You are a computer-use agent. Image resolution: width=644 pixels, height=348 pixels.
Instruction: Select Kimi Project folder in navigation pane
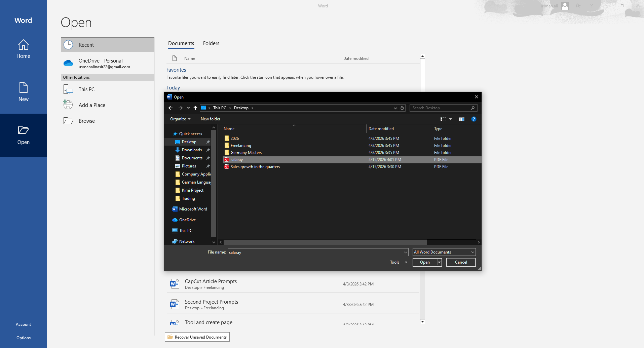point(192,190)
